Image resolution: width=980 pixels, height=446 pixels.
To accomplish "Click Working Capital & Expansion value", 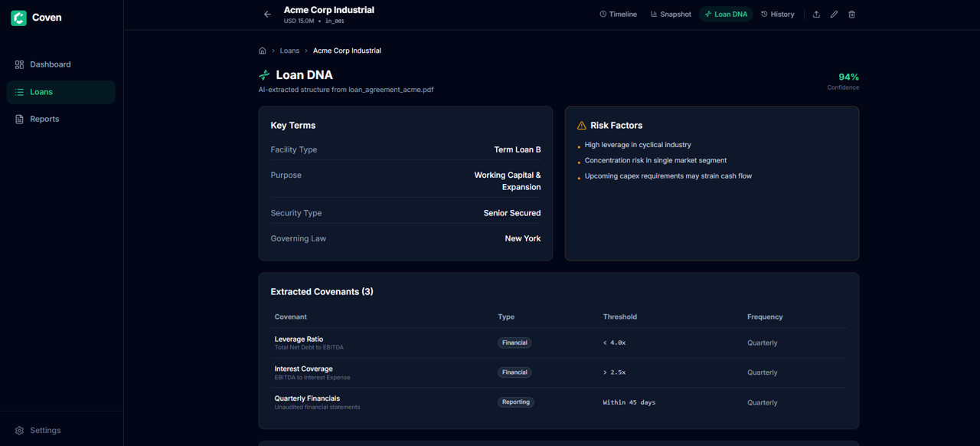I will pos(508,181).
